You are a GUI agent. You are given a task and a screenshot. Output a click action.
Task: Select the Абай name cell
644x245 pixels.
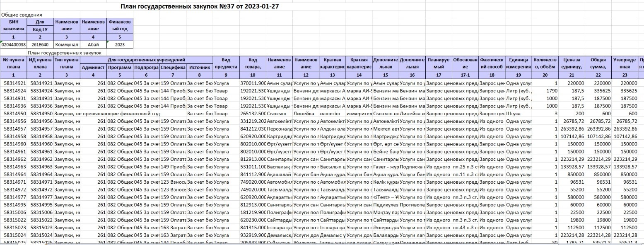coord(93,44)
